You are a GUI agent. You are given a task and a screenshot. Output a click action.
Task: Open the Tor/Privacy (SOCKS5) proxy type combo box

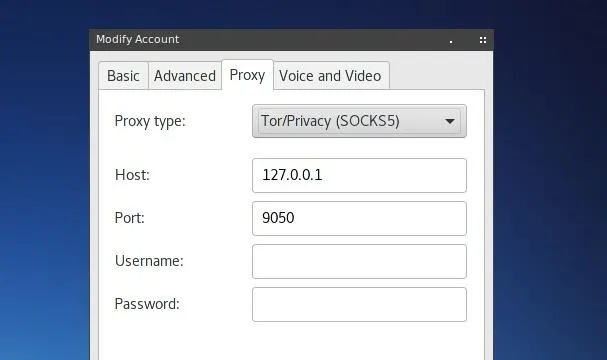pyautogui.click(x=359, y=121)
